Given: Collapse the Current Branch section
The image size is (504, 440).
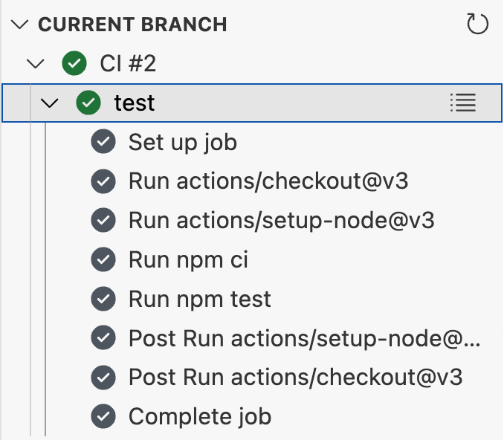Looking at the screenshot, I should [21, 25].
